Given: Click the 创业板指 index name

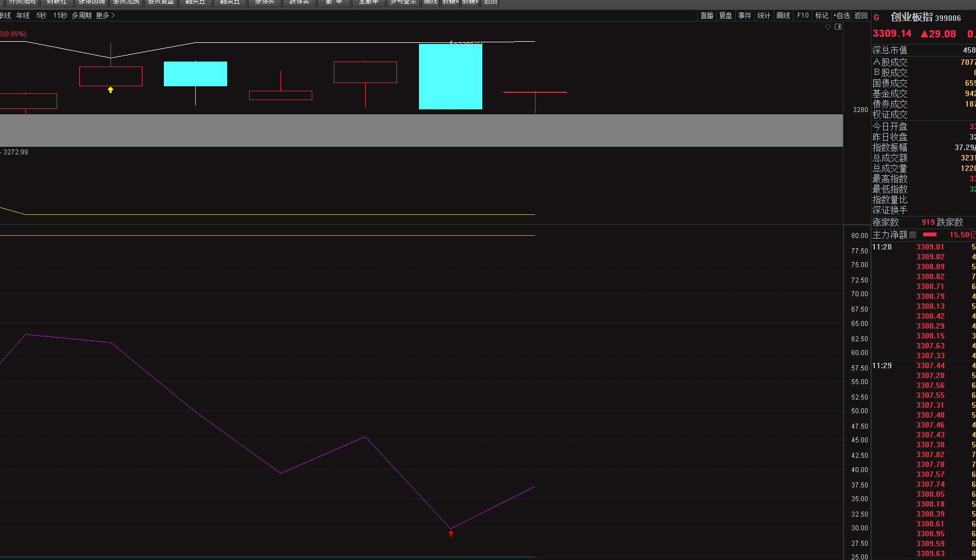Looking at the screenshot, I should (x=912, y=18).
